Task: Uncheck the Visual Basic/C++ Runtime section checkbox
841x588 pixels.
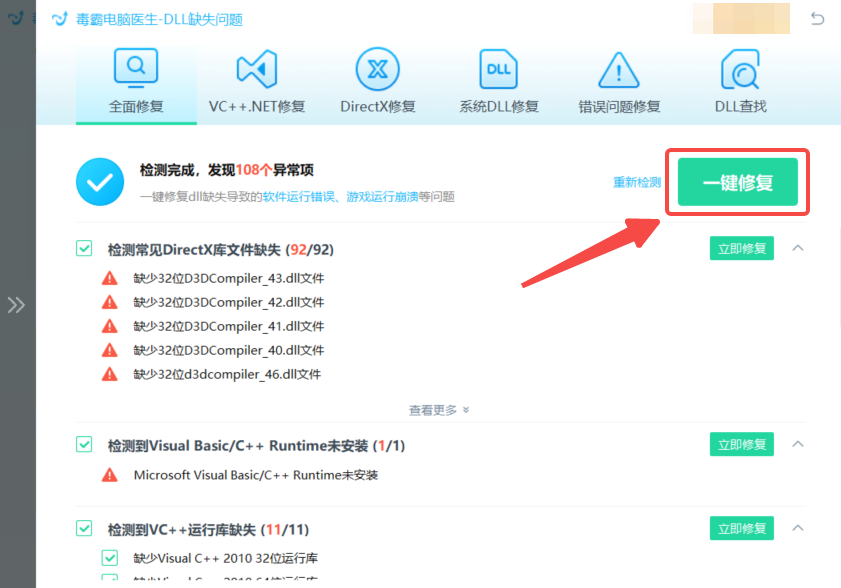Action: (84, 444)
